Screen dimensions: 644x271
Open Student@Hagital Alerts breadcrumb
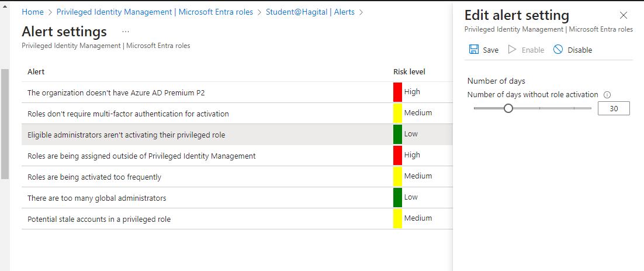point(310,12)
